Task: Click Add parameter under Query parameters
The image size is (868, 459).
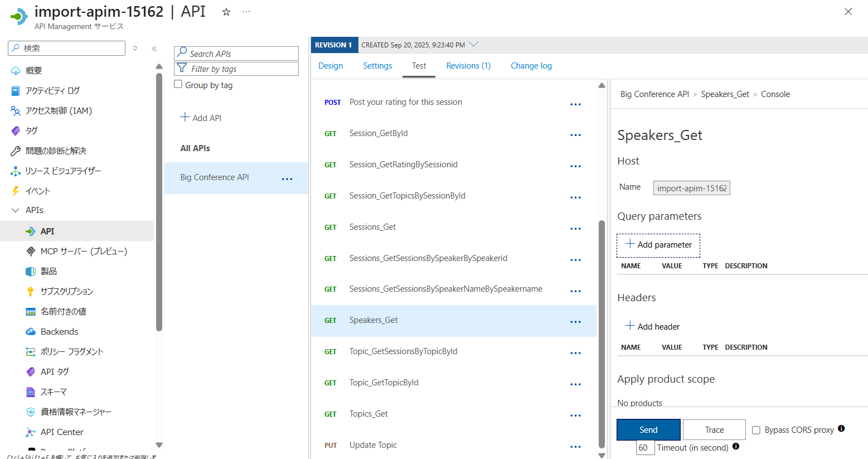Action: click(658, 245)
